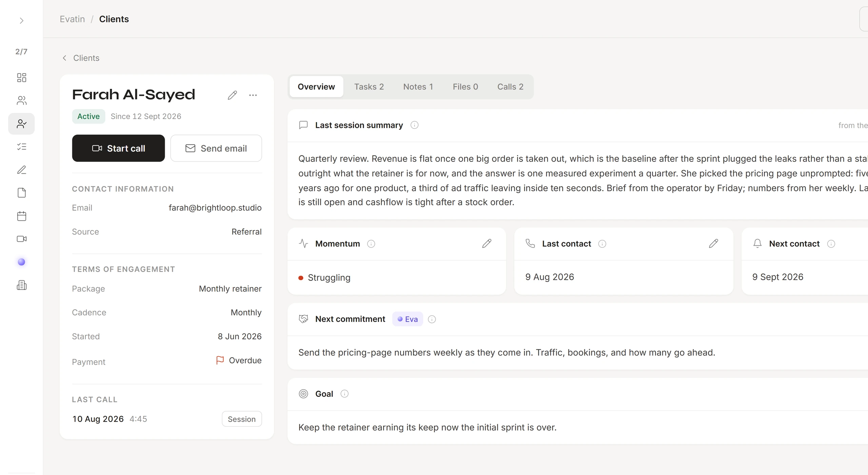Open the files document icon in sidebar
Screen dimensions: 868x475
pos(21,193)
